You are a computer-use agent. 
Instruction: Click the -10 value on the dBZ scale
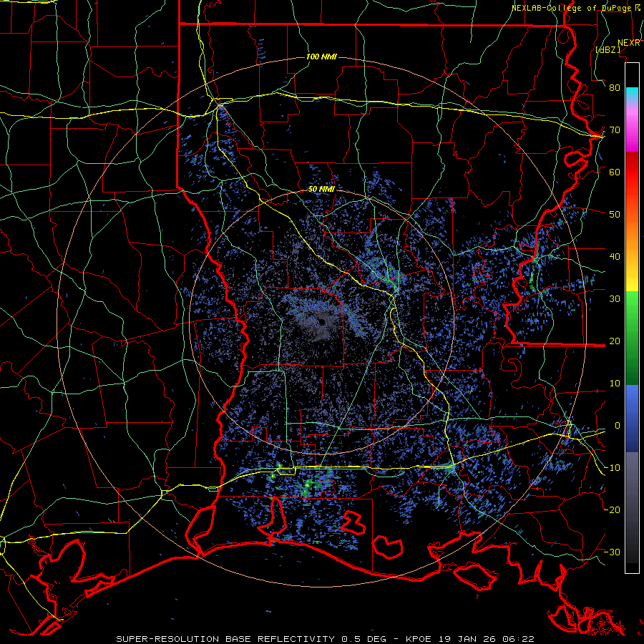tap(612, 467)
